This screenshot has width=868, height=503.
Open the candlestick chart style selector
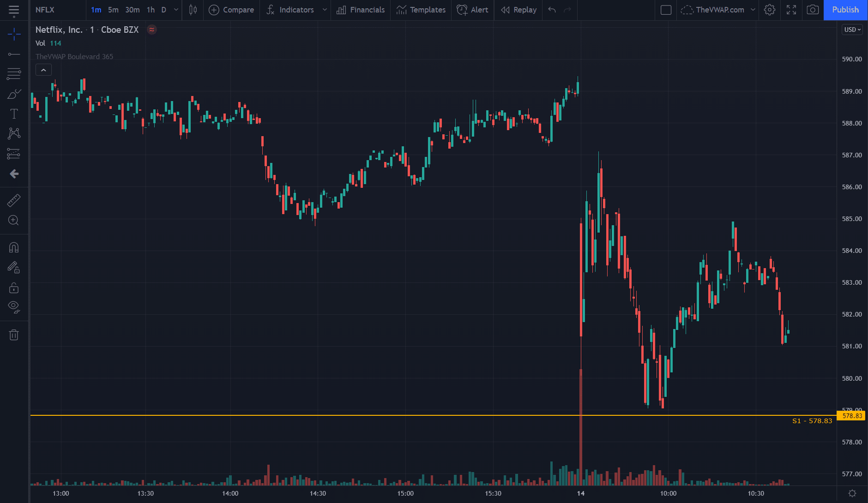click(193, 10)
